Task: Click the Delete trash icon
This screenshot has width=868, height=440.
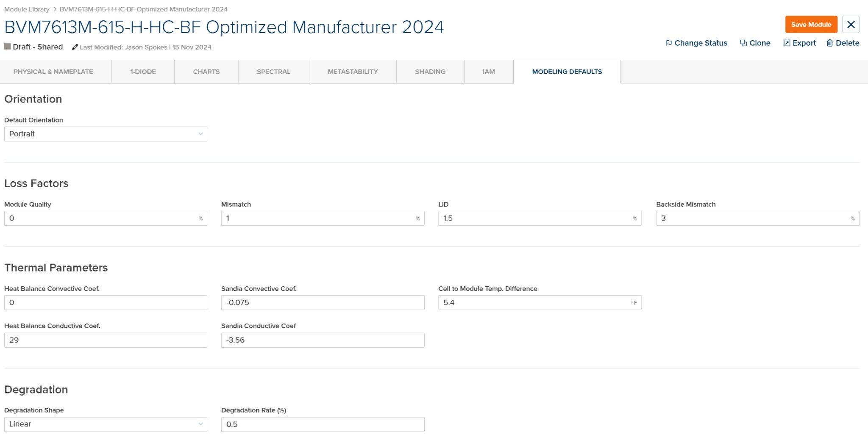Action: click(830, 43)
